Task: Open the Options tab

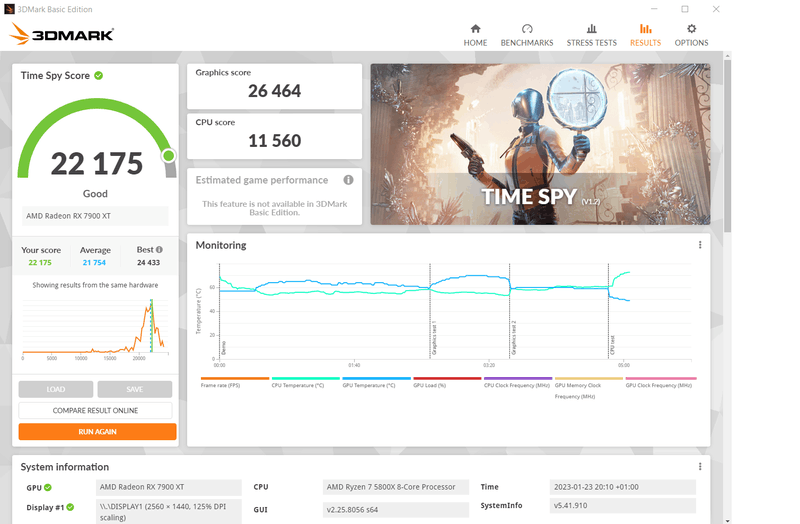Action: click(691, 35)
